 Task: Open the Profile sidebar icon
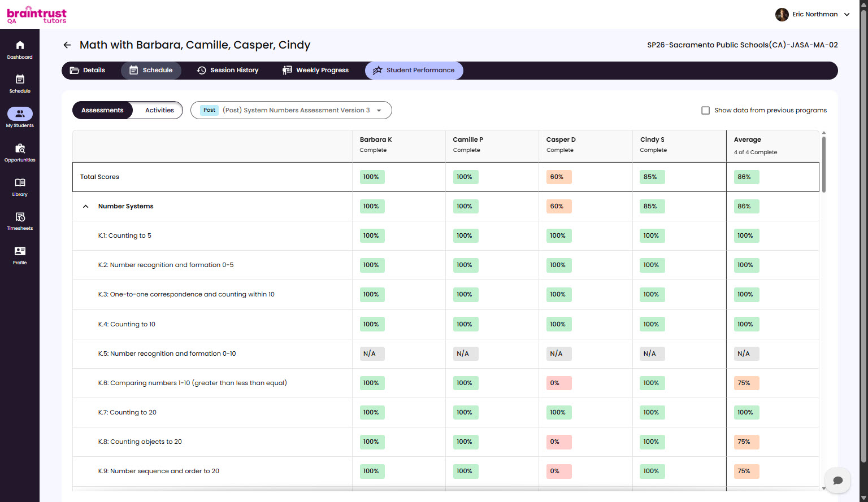point(20,251)
